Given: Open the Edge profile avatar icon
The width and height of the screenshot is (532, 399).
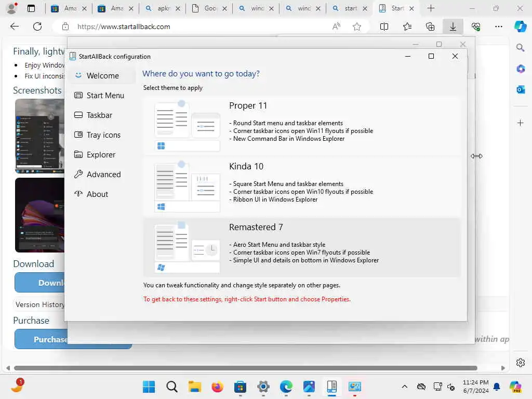Looking at the screenshot, I should 12,8.
